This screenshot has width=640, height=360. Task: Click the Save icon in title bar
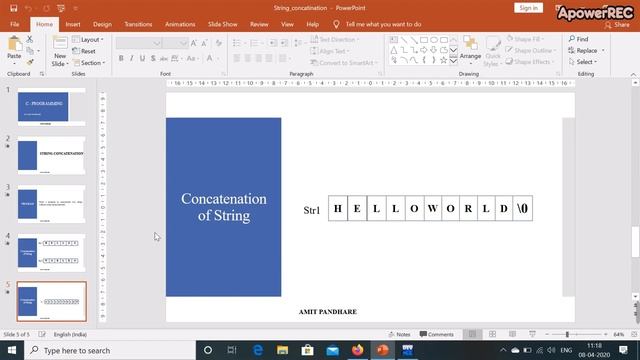(x=13, y=8)
